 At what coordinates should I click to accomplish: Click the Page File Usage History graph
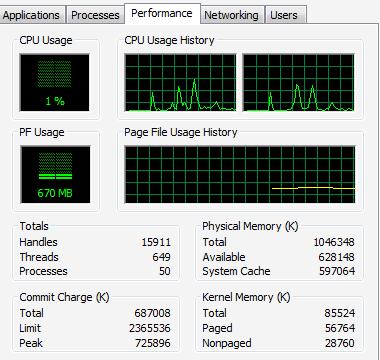(x=240, y=174)
